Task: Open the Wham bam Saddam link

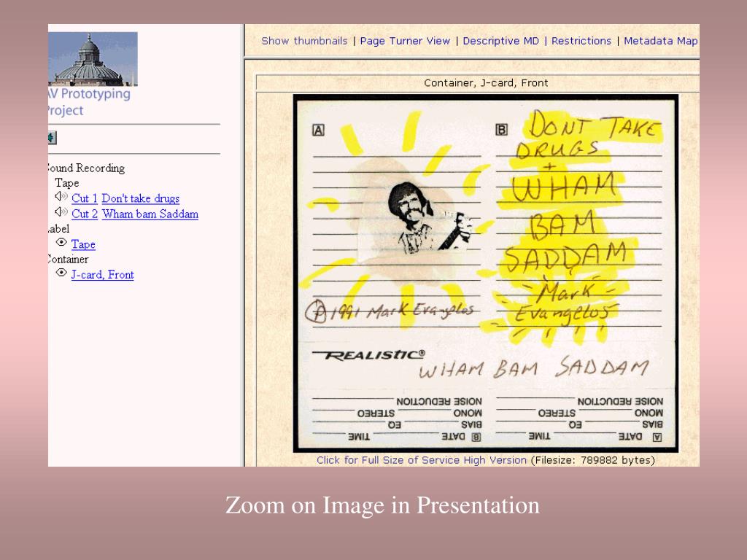Action: [150, 214]
